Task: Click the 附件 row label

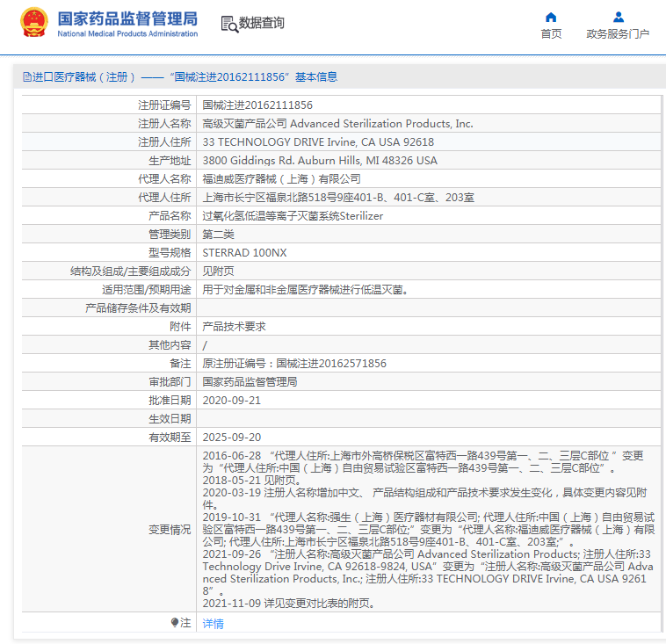Action: (180, 327)
